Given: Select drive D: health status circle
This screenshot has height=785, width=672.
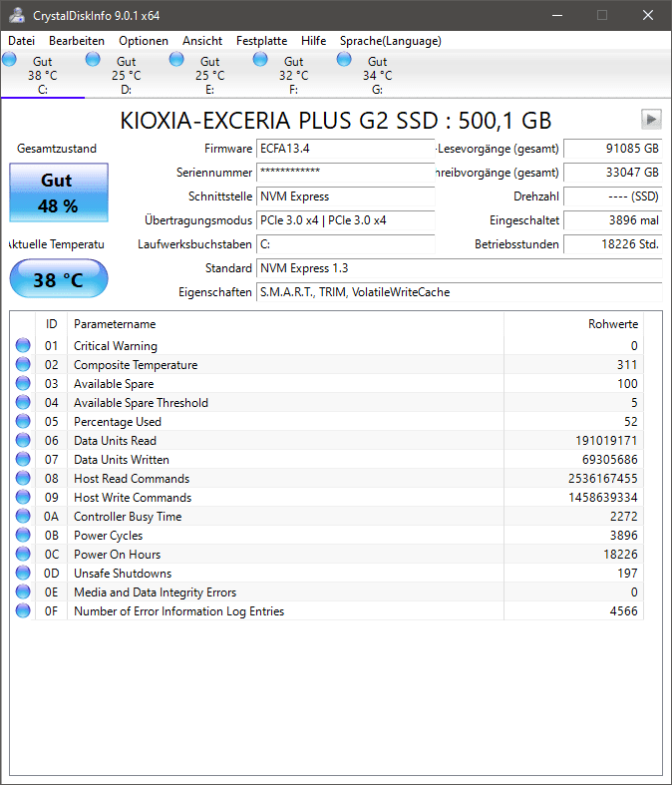Looking at the screenshot, I should [93, 60].
